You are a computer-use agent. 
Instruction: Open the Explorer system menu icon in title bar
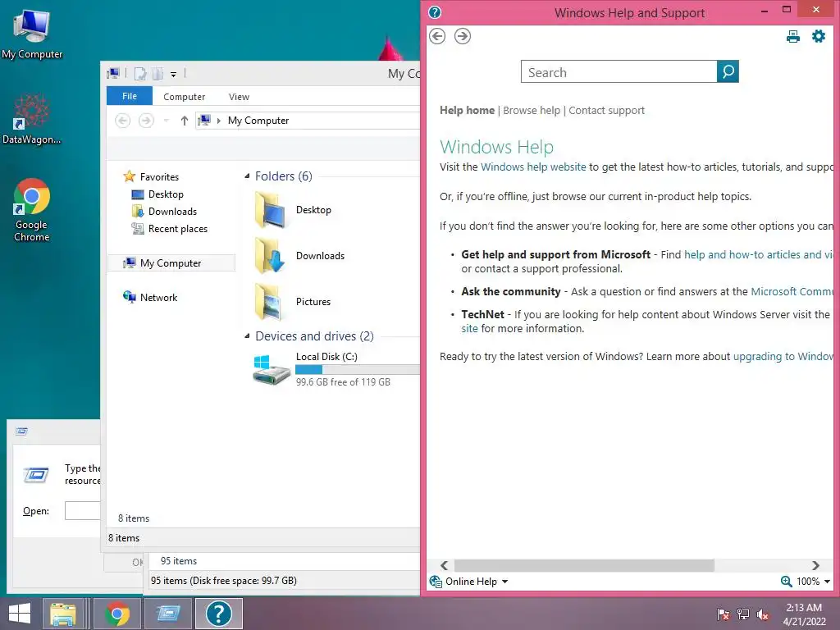pos(113,73)
